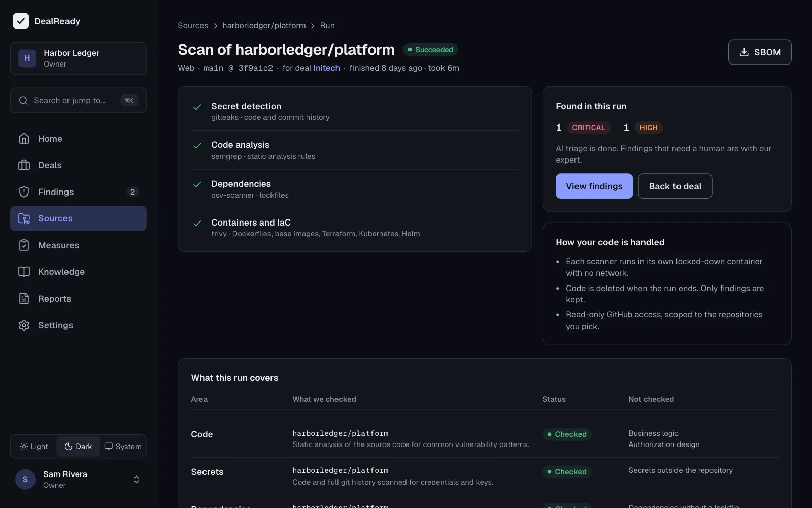Click the Sources folder icon in sidebar
This screenshot has width=812, height=508.
coord(24,218)
